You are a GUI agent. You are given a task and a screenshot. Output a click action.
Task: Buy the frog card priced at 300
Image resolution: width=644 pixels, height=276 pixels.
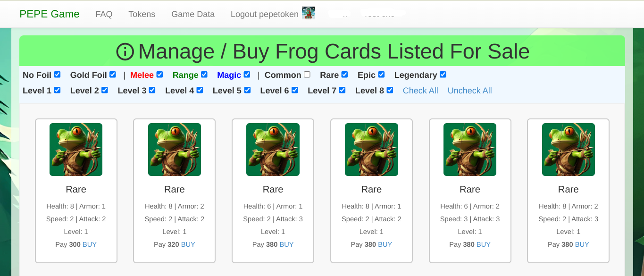[x=90, y=244]
